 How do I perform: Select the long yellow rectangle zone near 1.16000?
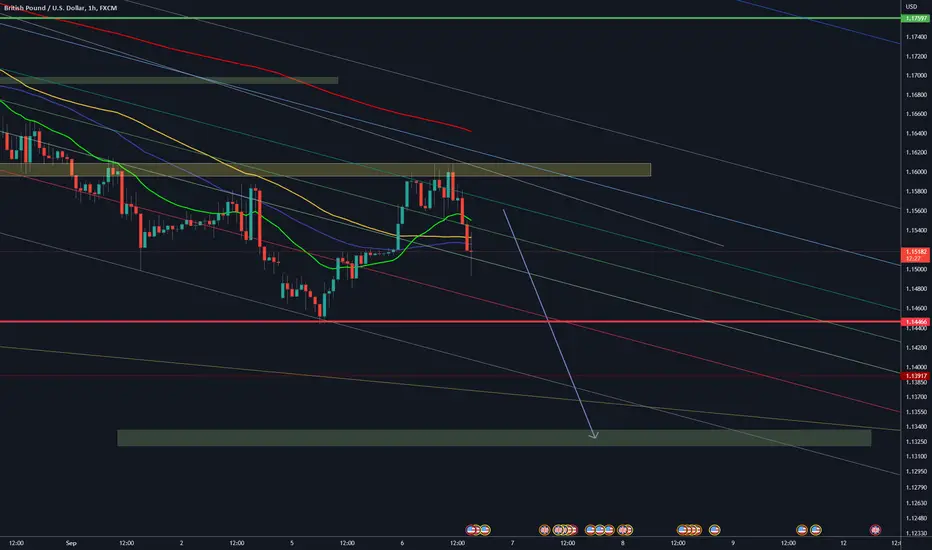(325, 170)
